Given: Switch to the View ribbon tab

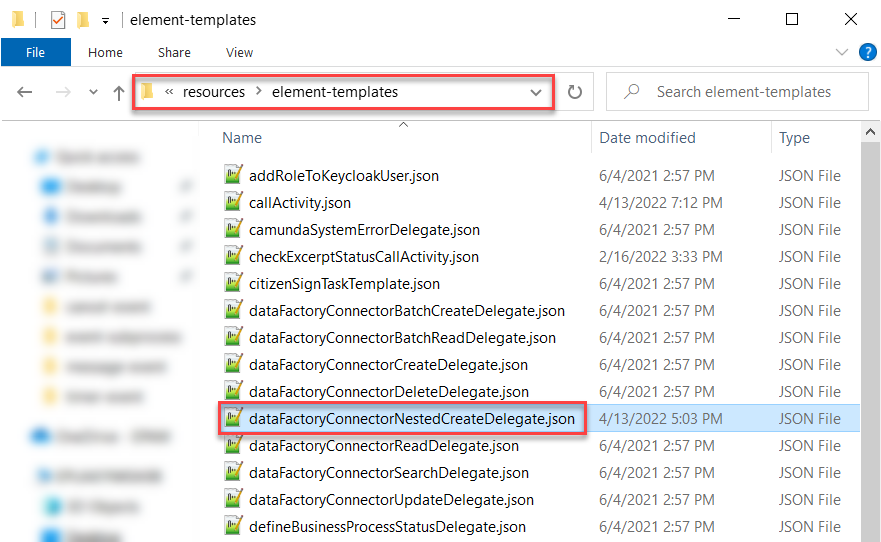Looking at the screenshot, I should coord(239,52).
